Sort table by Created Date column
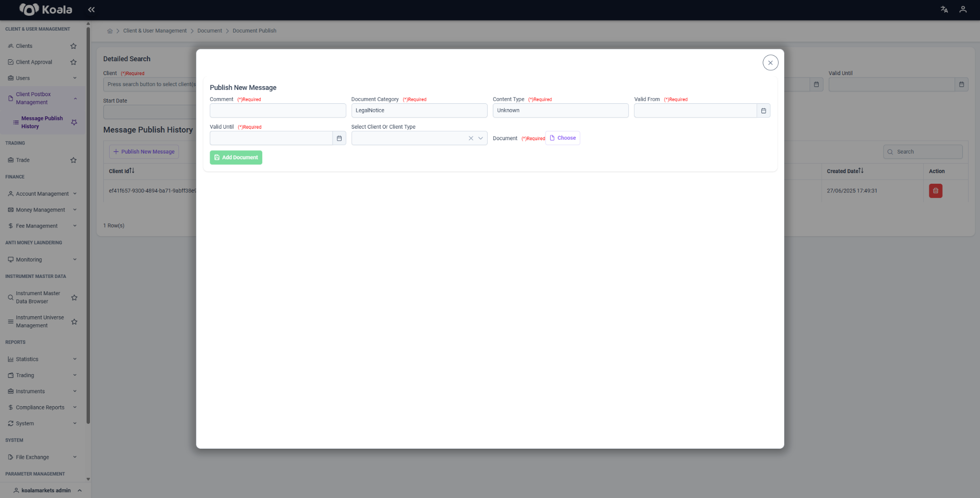980x498 pixels. tap(845, 171)
